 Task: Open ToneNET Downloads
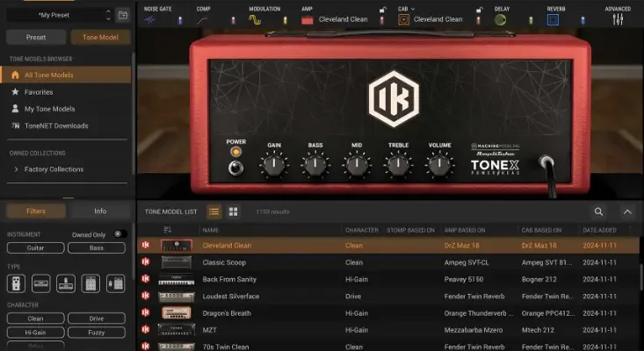(55, 125)
